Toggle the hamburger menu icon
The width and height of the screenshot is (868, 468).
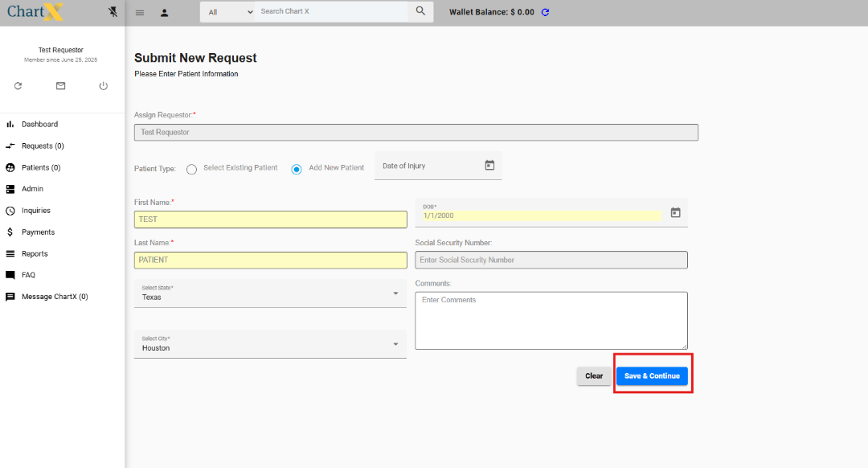pos(140,13)
